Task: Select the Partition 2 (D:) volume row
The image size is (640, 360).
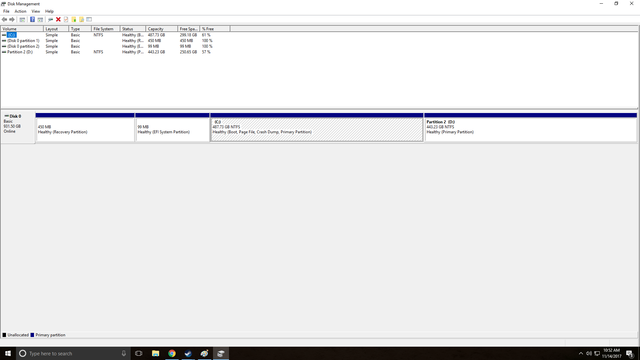Action: tap(116, 52)
